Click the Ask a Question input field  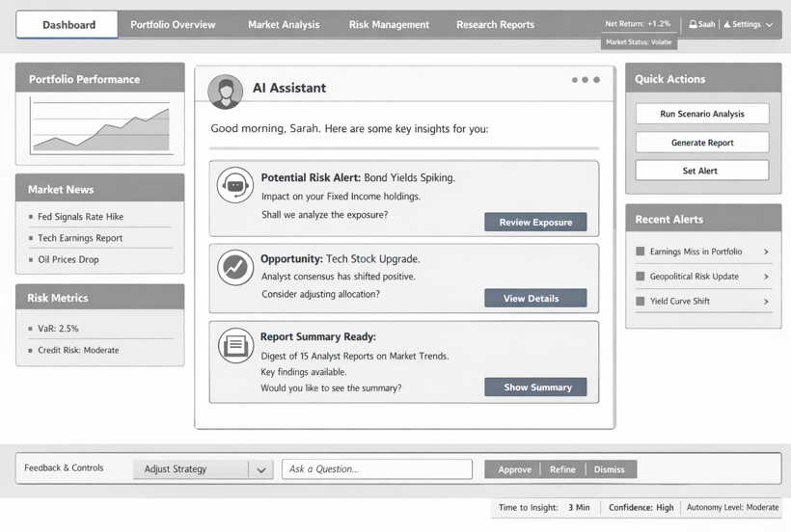pos(377,469)
